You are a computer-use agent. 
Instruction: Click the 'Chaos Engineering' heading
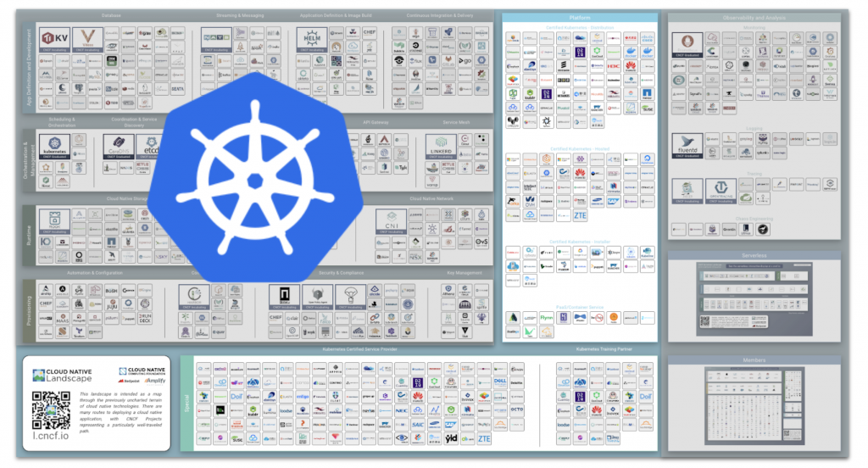click(x=754, y=219)
